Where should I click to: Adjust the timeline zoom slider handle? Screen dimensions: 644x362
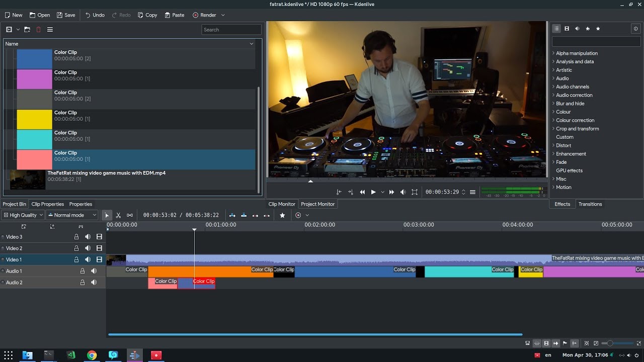610,343
